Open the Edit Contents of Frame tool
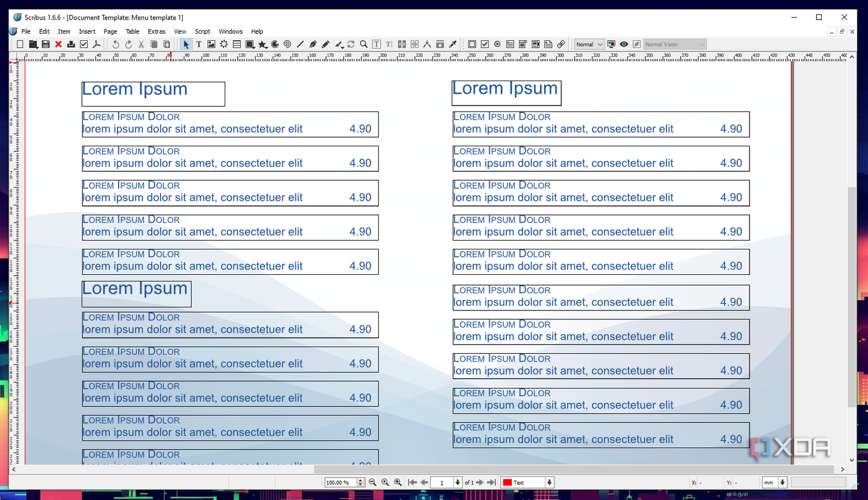This screenshot has width=868, height=500. point(376,44)
